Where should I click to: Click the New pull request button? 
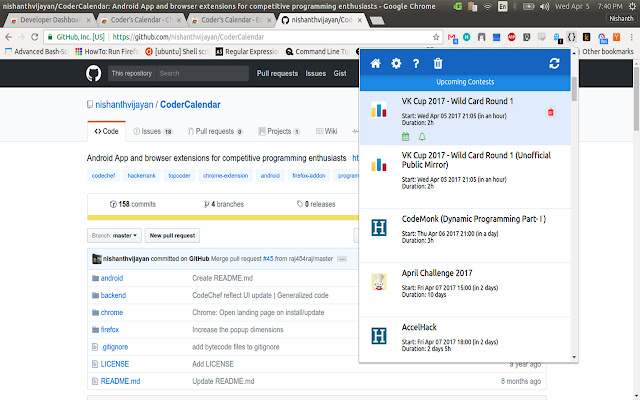tap(172, 235)
